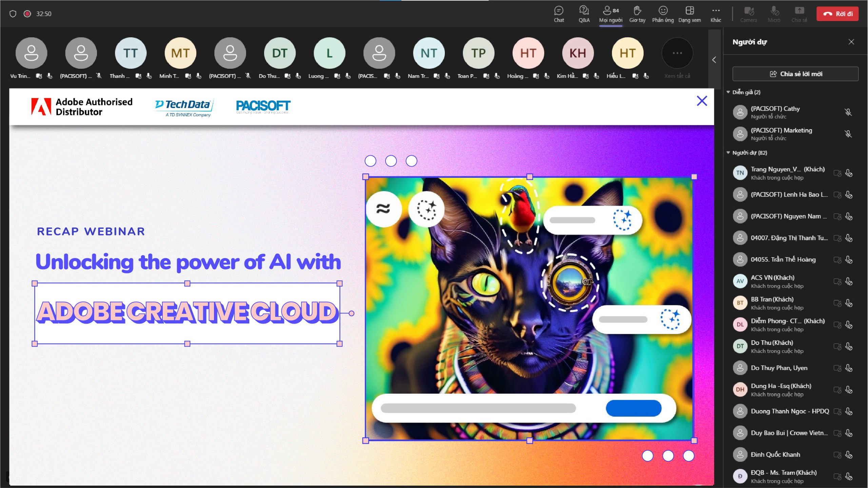Collapse participant strip with arrow
Screen dimensions: 868x488
(x=714, y=60)
